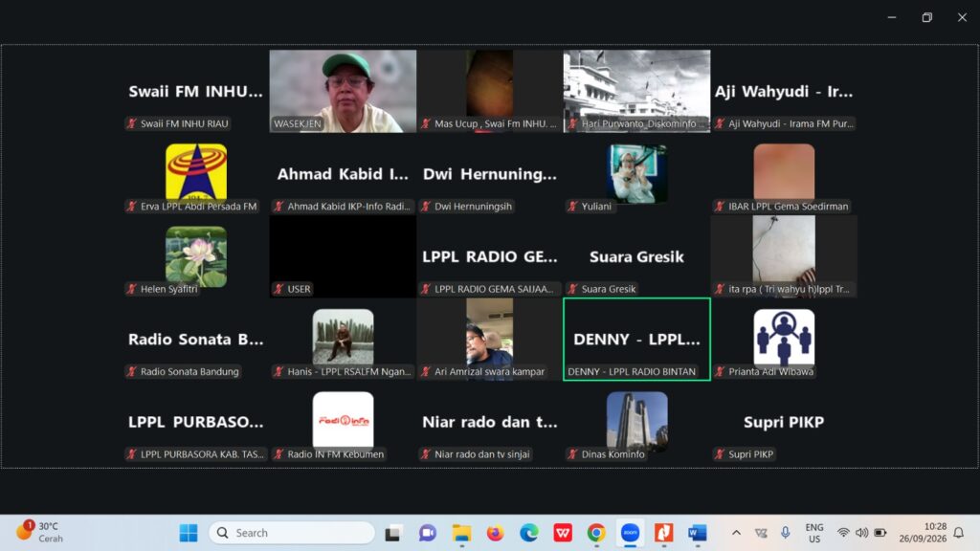
Task: Select the highlighted DENNY LPPL RADIO BINTAN tile
Action: pos(636,340)
